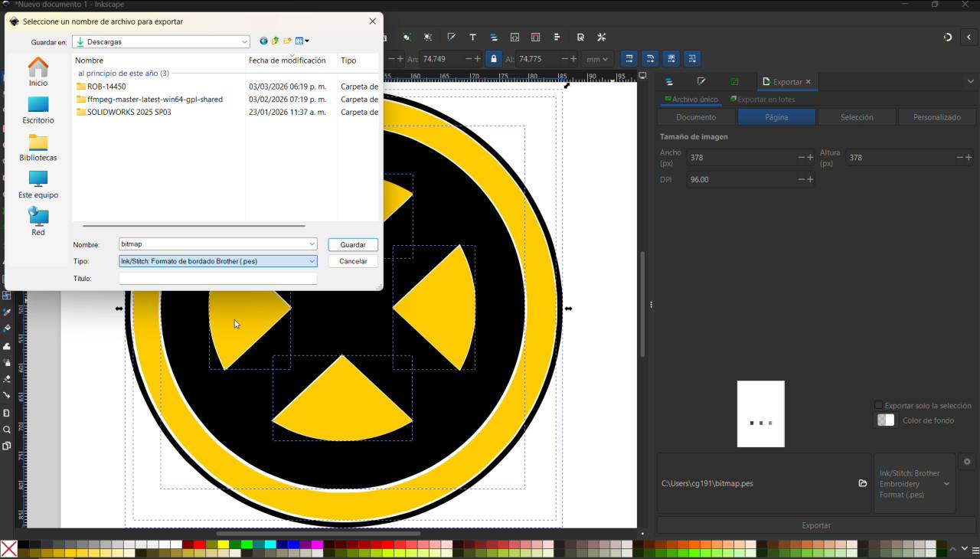Close the Exportar panel tab

click(808, 82)
